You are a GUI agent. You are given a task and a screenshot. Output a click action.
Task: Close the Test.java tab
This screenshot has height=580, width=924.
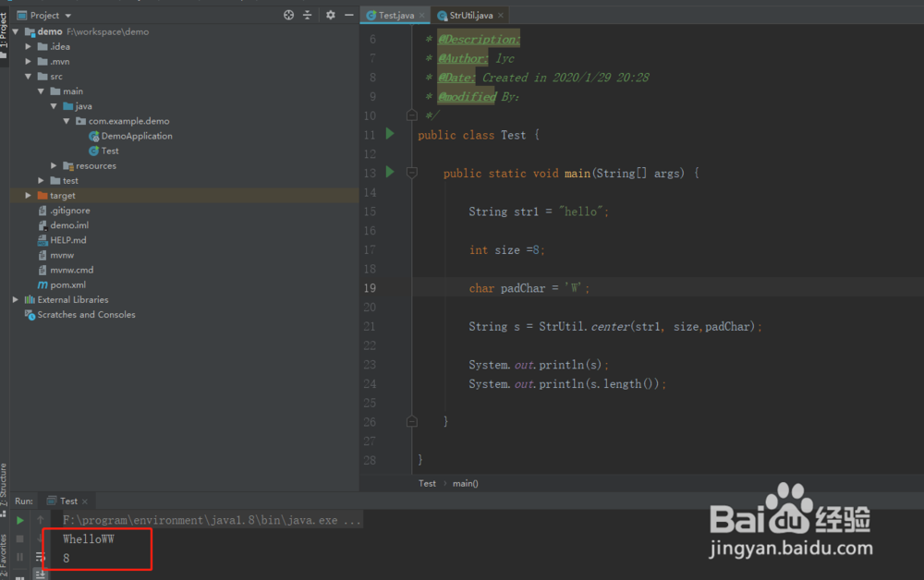click(422, 16)
